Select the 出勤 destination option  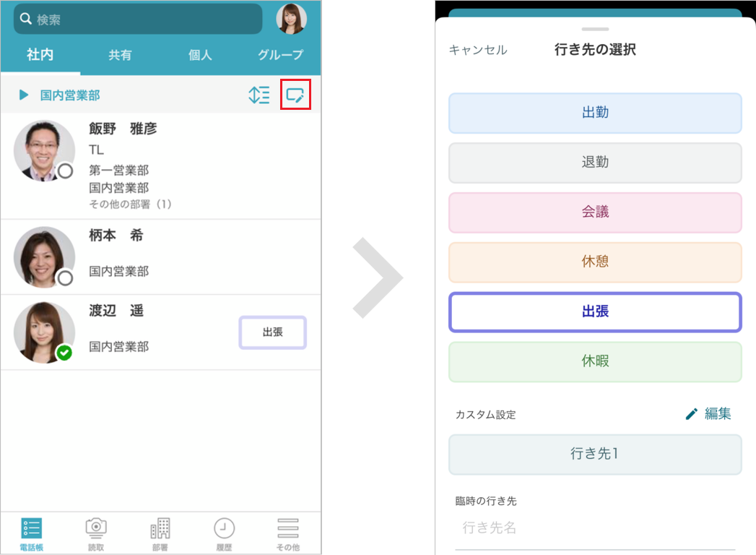[594, 113]
